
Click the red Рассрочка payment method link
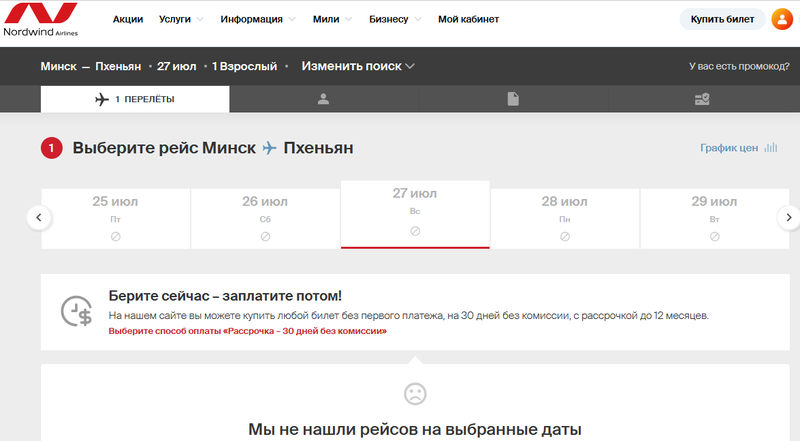pyautogui.click(x=247, y=330)
